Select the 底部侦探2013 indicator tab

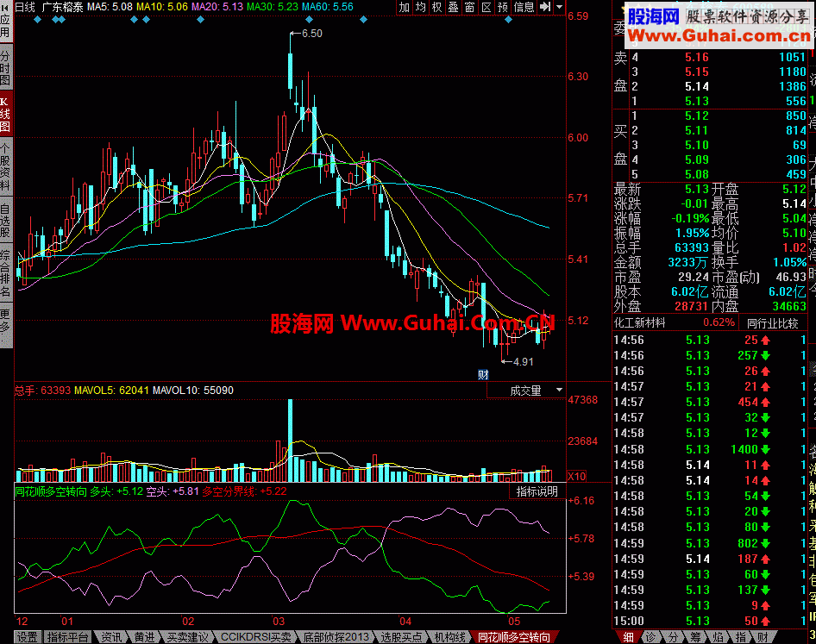click(x=336, y=637)
